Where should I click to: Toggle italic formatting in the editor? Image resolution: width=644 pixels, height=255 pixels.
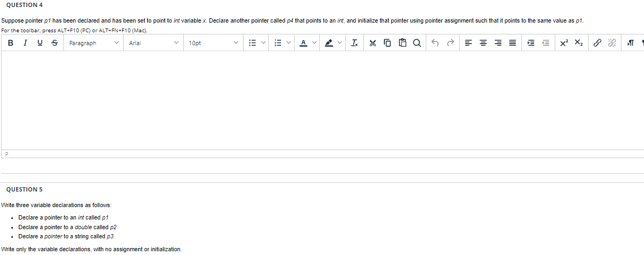coord(25,43)
